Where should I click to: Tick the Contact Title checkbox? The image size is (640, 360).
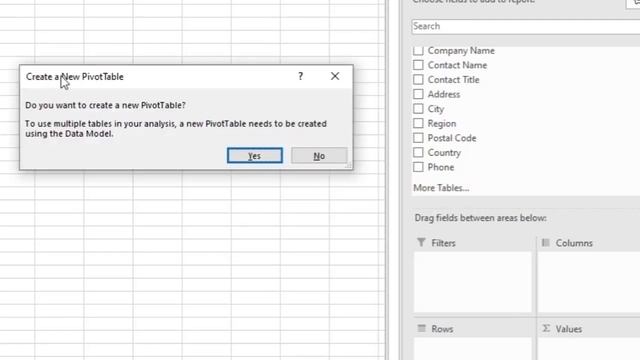click(418, 80)
